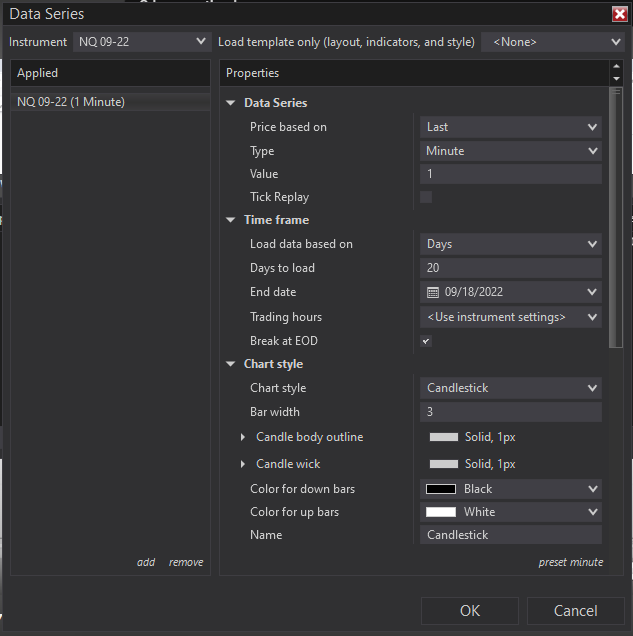
Task: Click the Days to load input field
Action: tap(510, 268)
